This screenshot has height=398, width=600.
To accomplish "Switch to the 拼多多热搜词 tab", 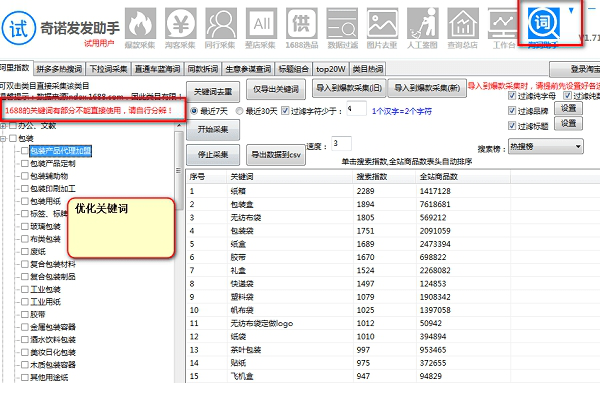I will point(59,69).
